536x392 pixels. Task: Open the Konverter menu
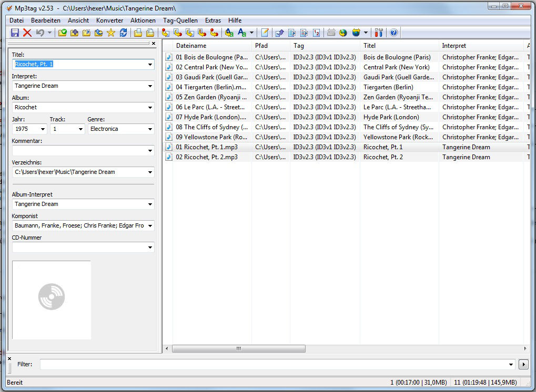pos(109,20)
